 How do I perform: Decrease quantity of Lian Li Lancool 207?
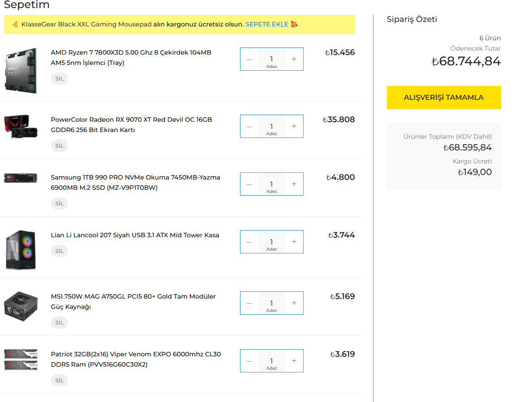[249, 242]
